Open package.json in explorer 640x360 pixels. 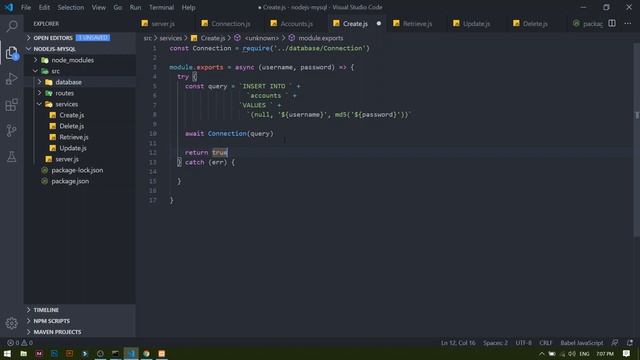80,181
